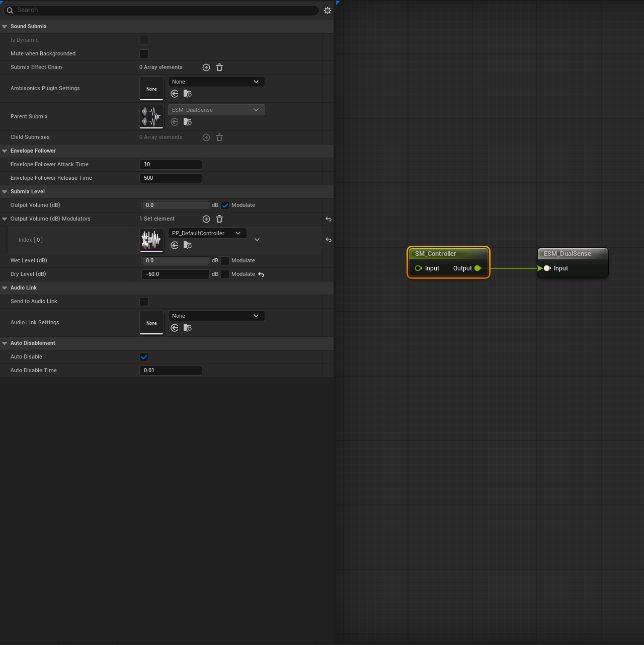
Task: Click the search magnifier icon
Action: click(x=10, y=10)
